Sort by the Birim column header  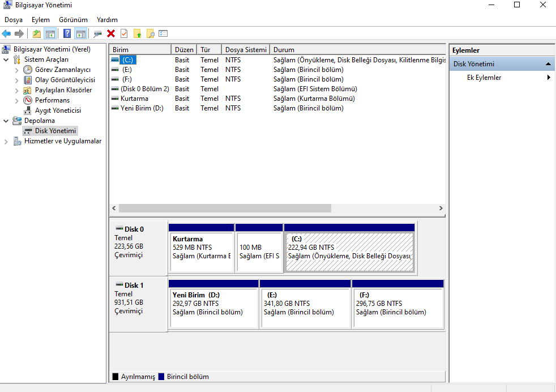click(x=140, y=50)
